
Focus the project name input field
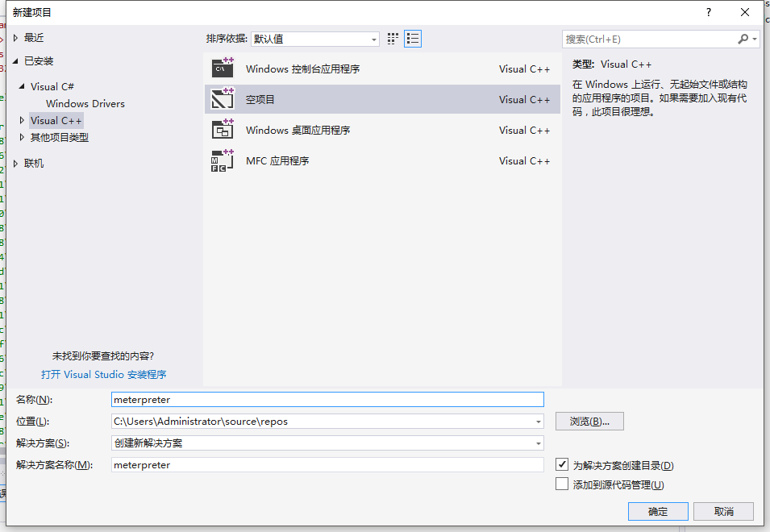coord(327,400)
